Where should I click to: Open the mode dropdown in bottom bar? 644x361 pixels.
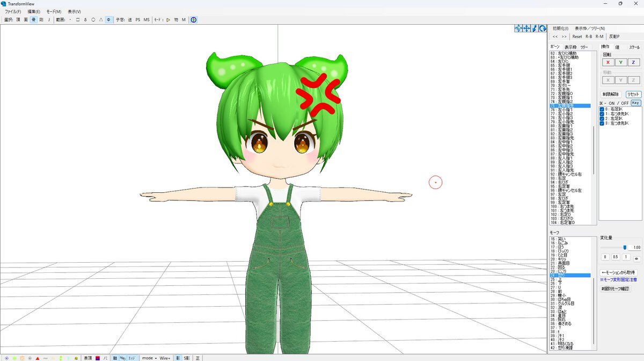149,358
